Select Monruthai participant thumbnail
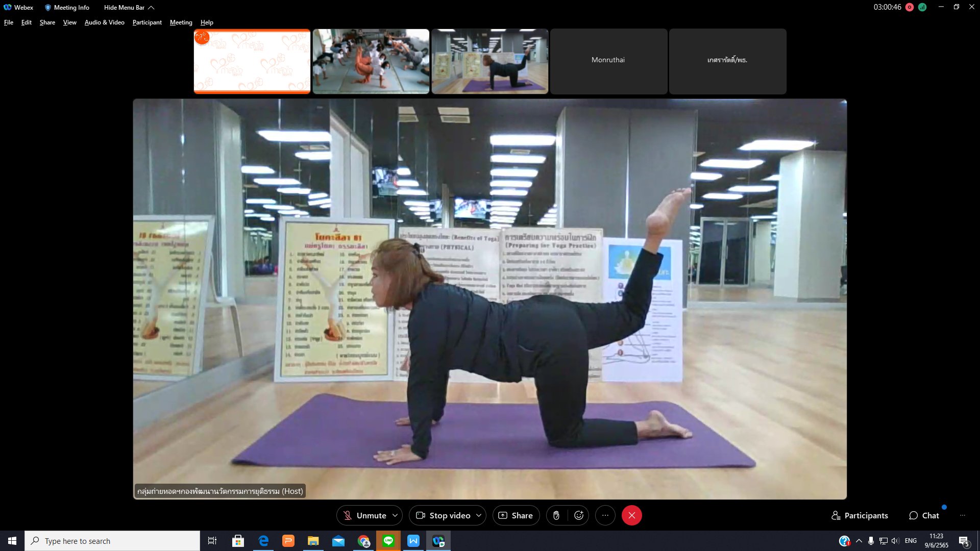The width and height of the screenshot is (980, 551). point(608,61)
